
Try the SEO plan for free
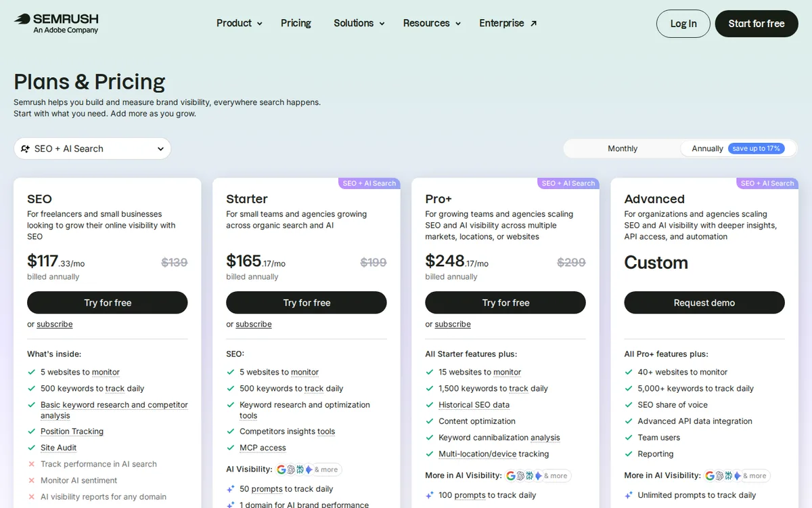108,303
